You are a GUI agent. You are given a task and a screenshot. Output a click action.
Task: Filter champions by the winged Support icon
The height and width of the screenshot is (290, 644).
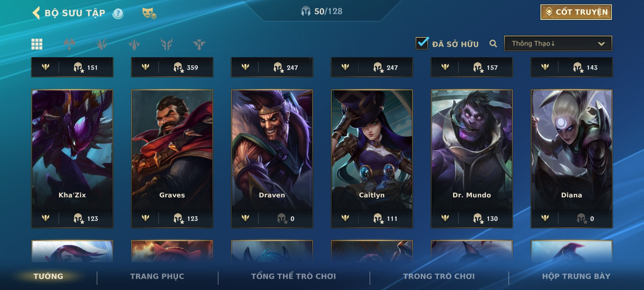click(x=199, y=44)
